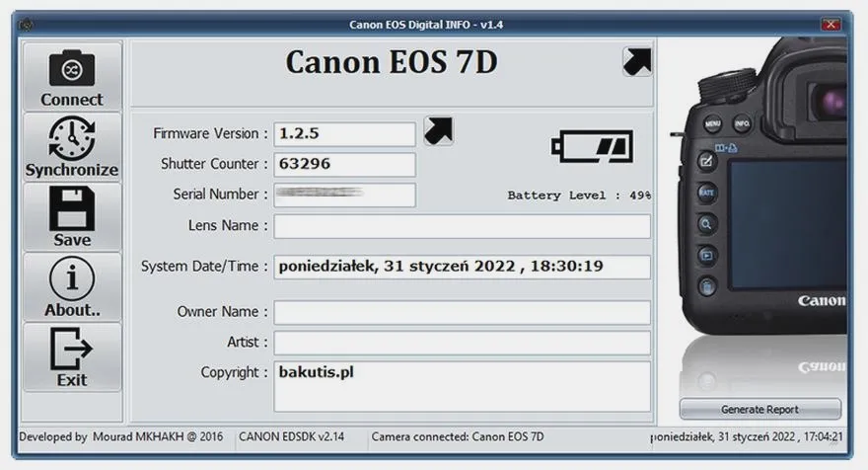Viewport: 868px width, 470px height.
Task: Click the Shutter Counter field showing 63296
Action: (344, 165)
